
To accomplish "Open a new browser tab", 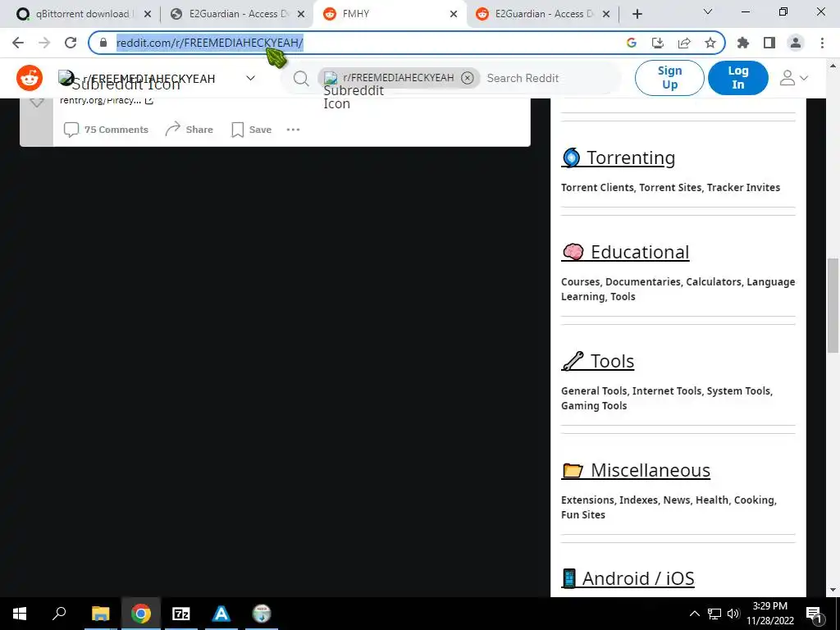I will point(637,14).
